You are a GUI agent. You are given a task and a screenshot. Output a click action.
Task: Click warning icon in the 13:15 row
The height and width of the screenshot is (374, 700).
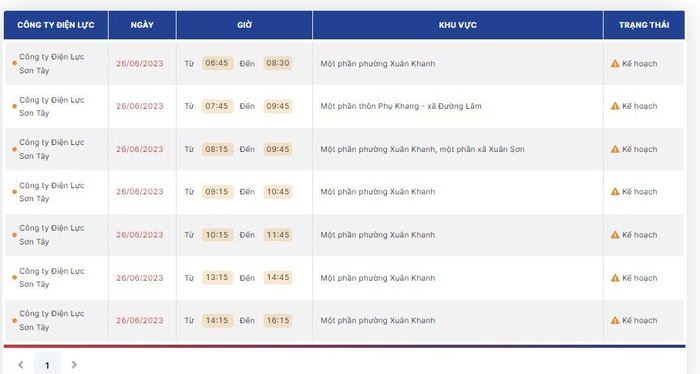pos(615,278)
